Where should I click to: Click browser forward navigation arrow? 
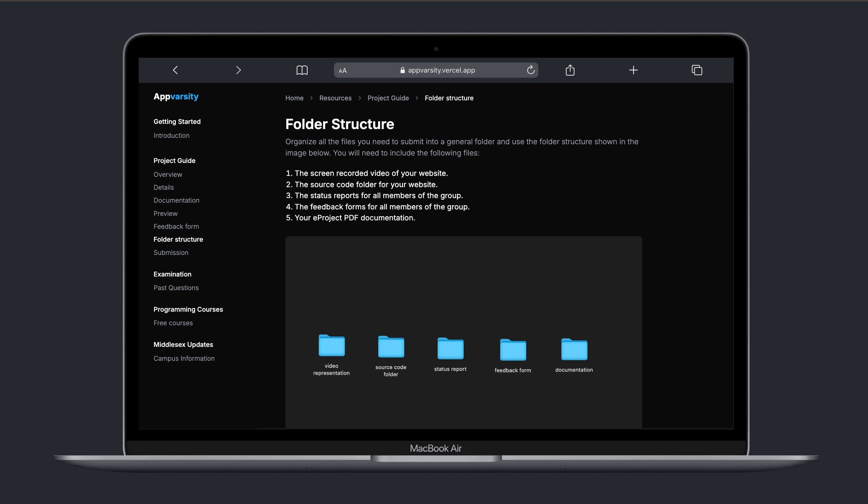point(238,70)
